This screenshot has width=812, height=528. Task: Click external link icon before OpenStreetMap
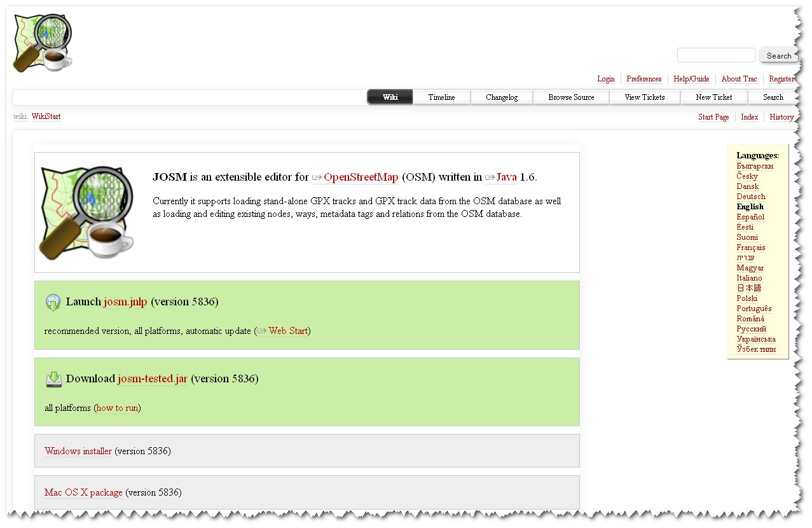point(317,177)
